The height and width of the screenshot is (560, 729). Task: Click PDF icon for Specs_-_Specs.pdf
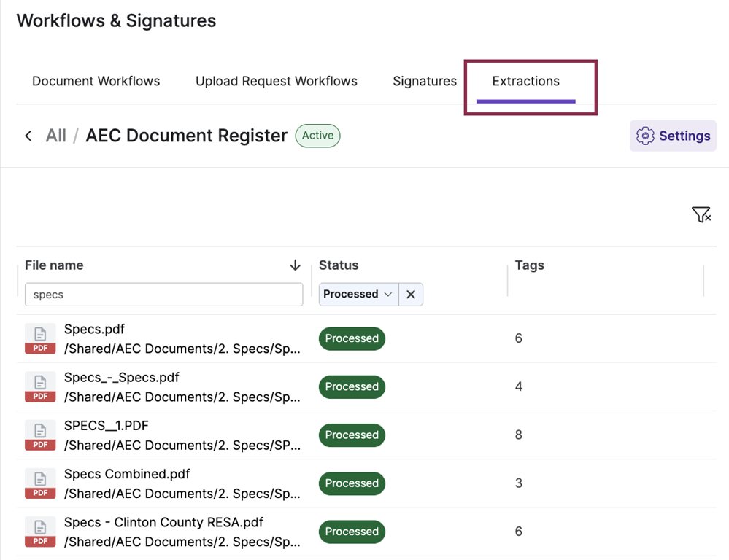(x=40, y=386)
